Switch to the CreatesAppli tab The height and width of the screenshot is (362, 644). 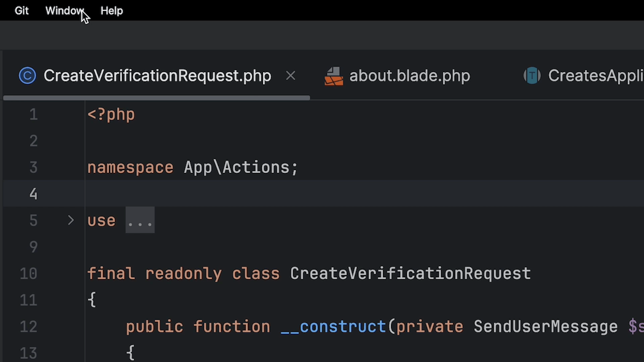coord(595,76)
